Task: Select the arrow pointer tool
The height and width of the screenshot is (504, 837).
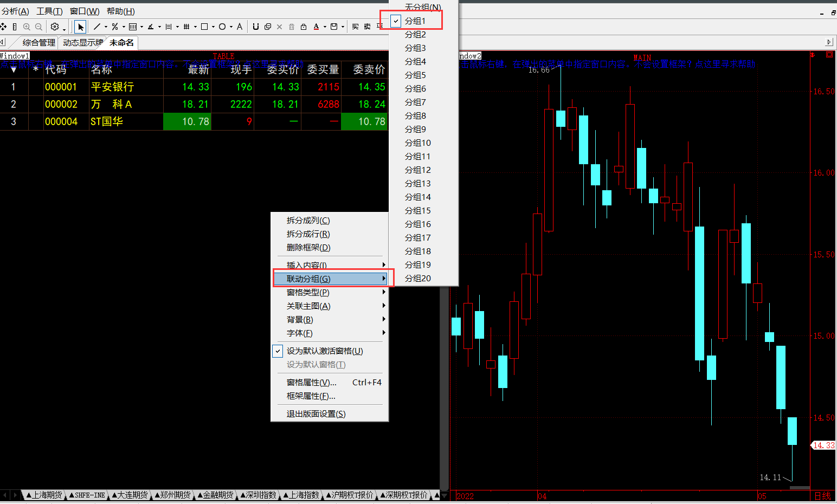Action: (80, 27)
